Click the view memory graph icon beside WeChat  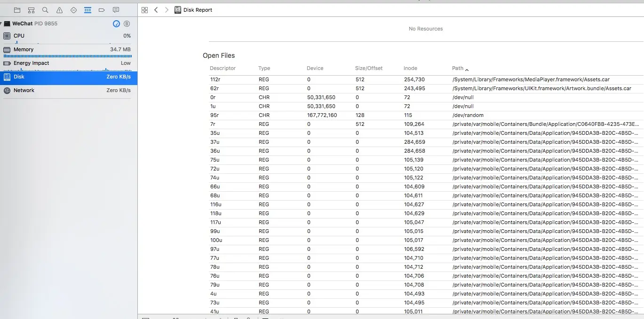(x=127, y=23)
